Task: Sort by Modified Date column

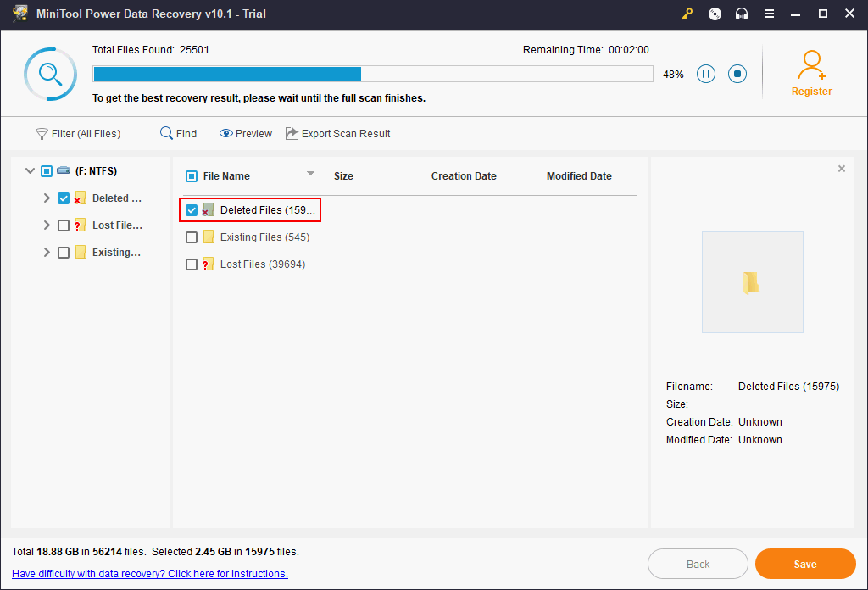Action: (579, 176)
